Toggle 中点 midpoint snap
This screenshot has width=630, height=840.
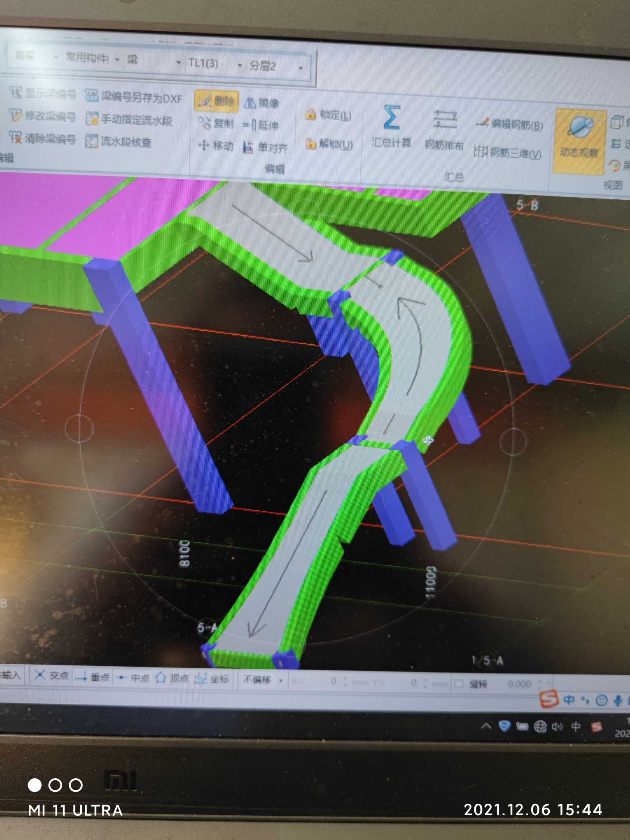point(133,677)
